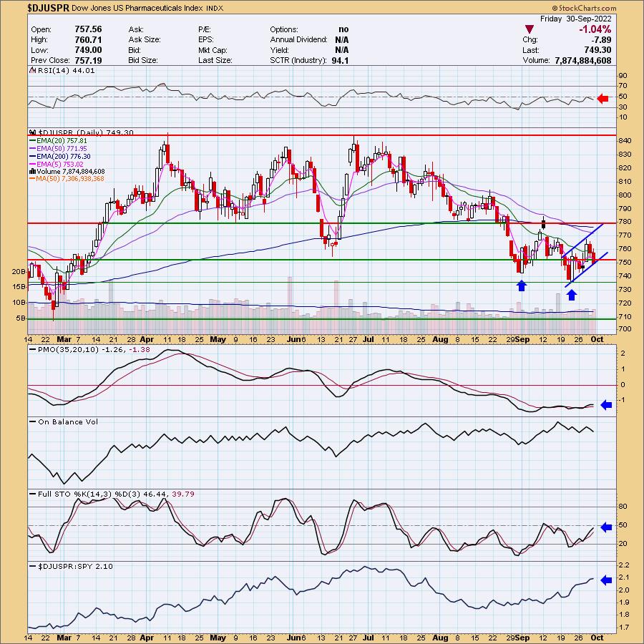Click the P/E label
This screenshot has width=644, height=644.
[204, 29]
